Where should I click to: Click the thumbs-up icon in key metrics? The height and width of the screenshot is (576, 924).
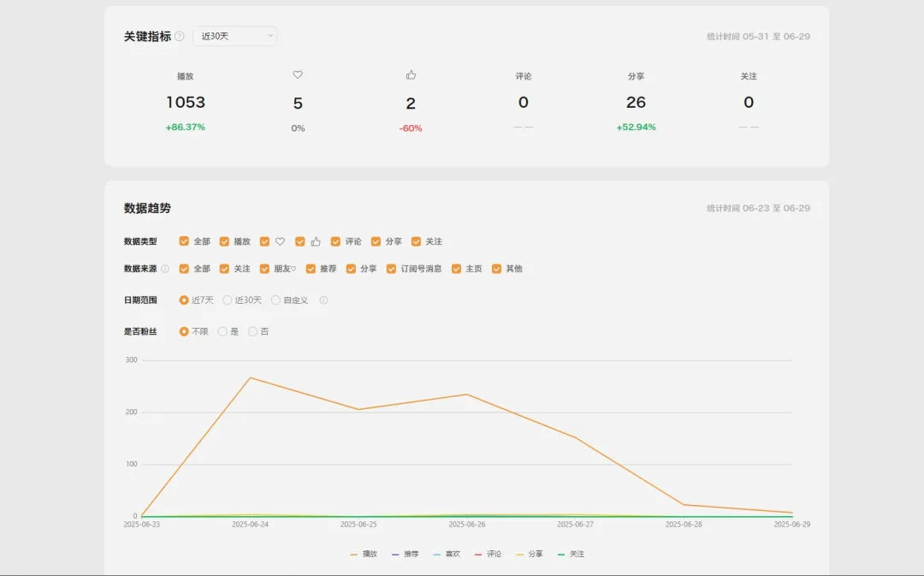coord(411,75)
